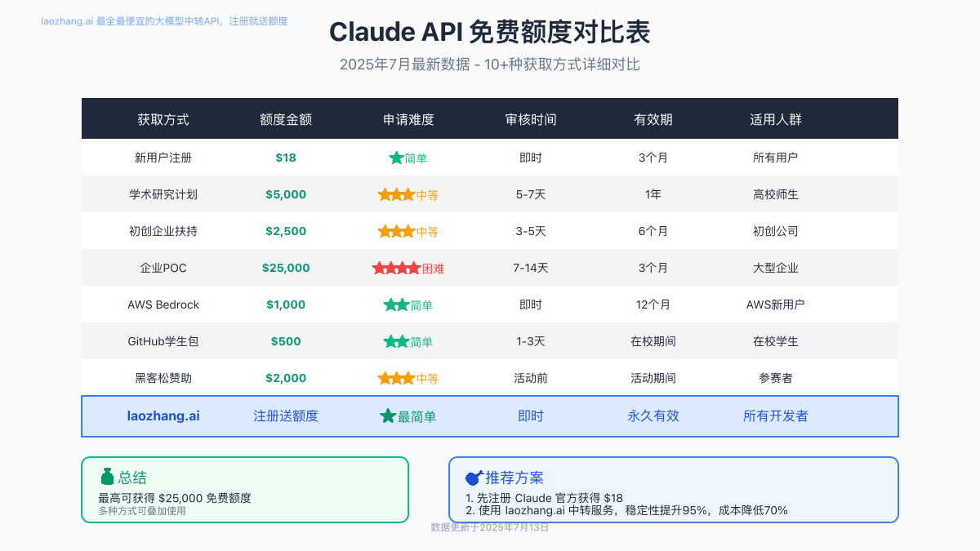Click the "在校学生" audience cell

pos(776,341)
